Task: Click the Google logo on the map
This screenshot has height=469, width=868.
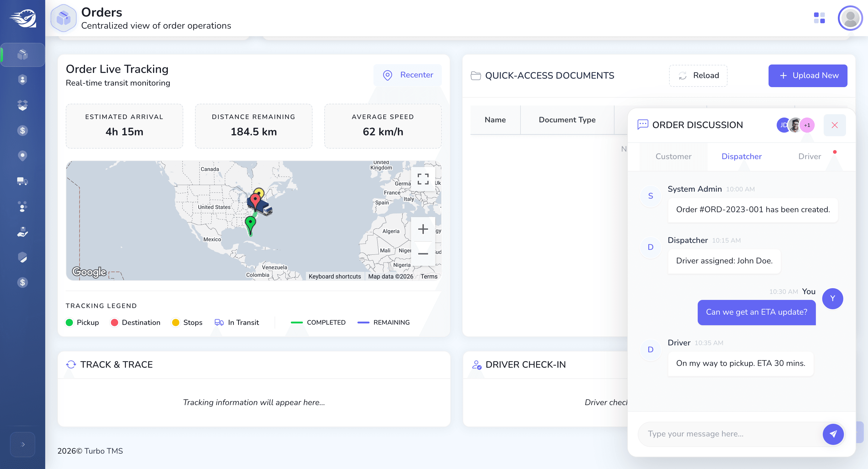Action: click(x=89, y=272)
